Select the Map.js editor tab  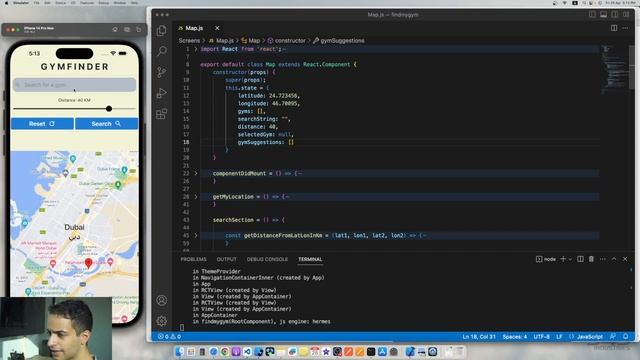pos(194,28)
